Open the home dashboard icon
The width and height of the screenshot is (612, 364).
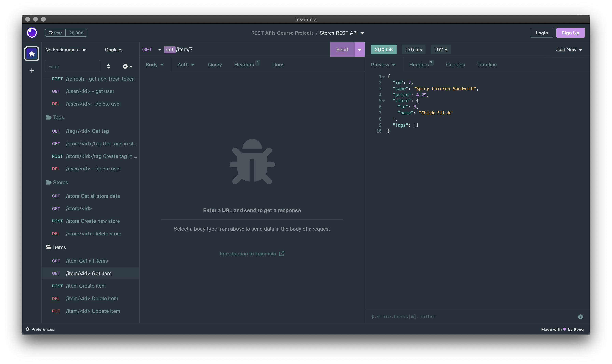[x=32, y=54]
